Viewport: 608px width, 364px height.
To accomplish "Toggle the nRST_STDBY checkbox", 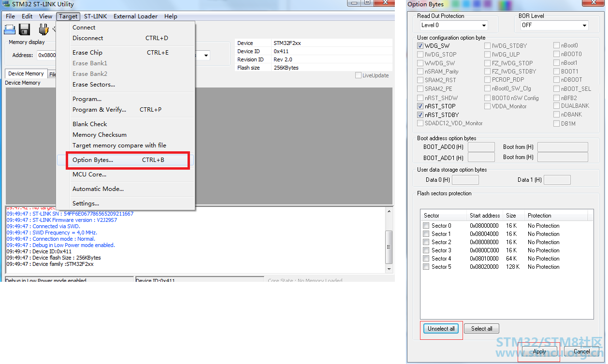I will [x=420, y=115].
